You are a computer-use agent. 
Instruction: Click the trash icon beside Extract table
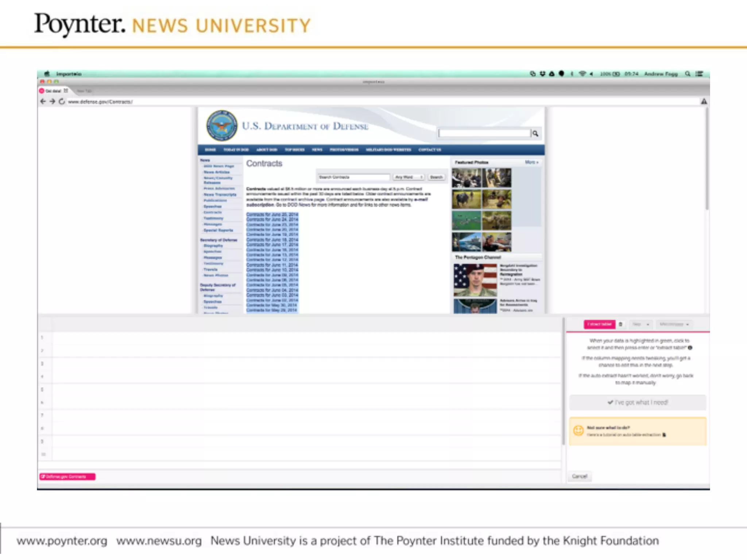click(x=620, y=324)
